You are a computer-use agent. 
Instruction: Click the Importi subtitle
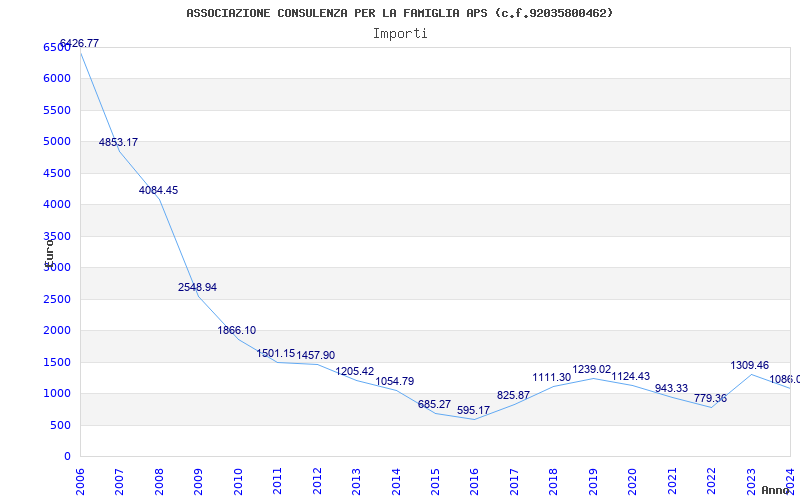[x=400, y=34]
